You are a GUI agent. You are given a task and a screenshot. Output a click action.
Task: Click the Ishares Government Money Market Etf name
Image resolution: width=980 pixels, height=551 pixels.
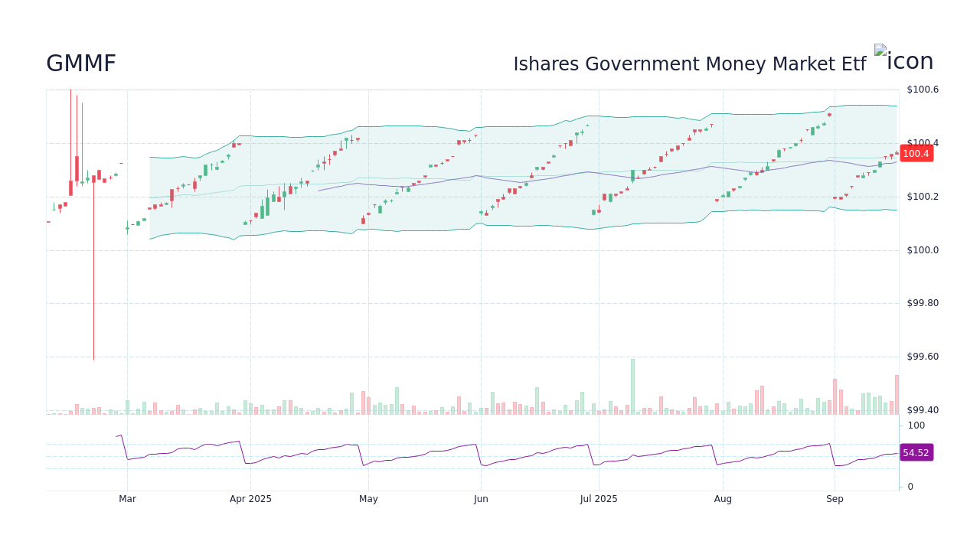689,64
